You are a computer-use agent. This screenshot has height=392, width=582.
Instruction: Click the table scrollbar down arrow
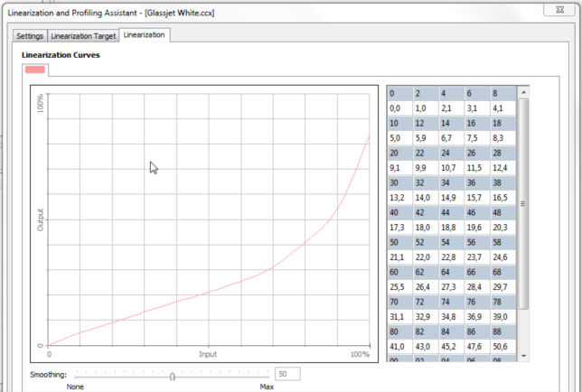coord(522,356)
